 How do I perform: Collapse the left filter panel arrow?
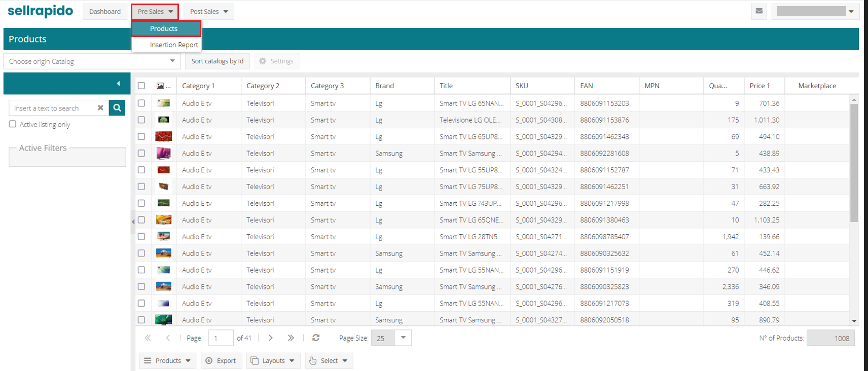(x=118, y=84)
